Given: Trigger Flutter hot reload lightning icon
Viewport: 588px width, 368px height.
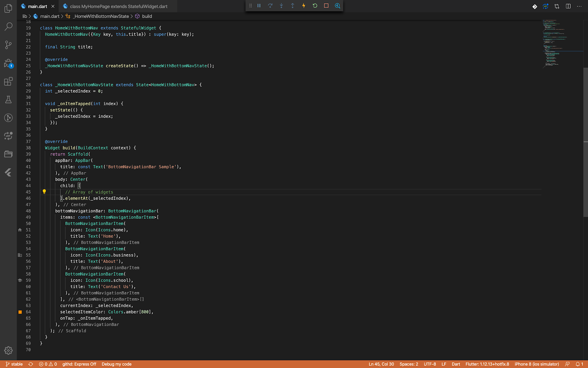Looking at the screenshot, I should click(304, 6).
